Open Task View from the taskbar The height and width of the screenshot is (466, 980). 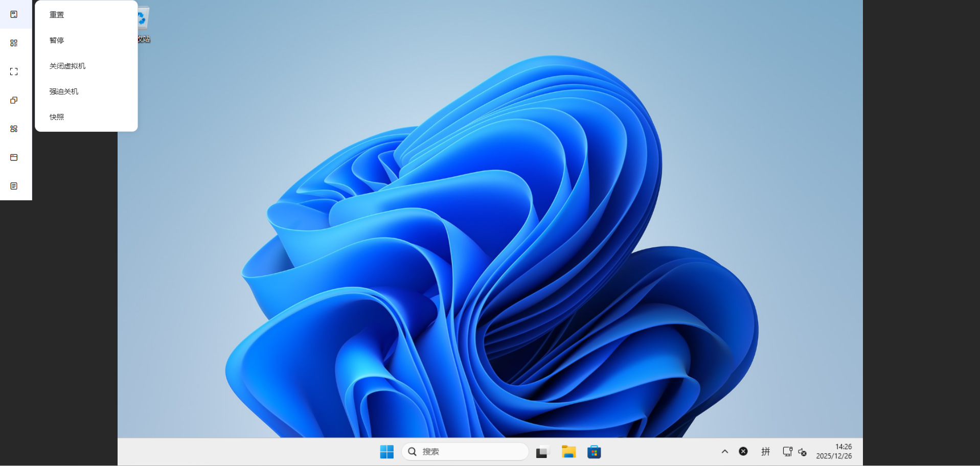click(542, 452)
